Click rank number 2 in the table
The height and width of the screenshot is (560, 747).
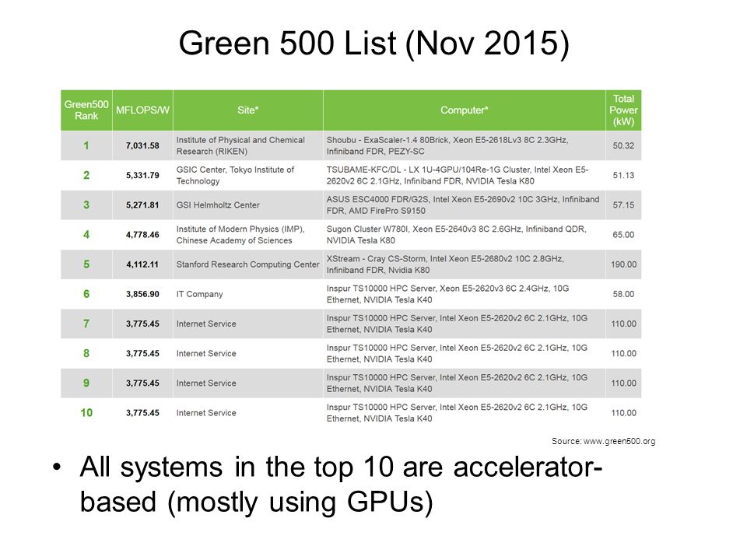point(86,175)
